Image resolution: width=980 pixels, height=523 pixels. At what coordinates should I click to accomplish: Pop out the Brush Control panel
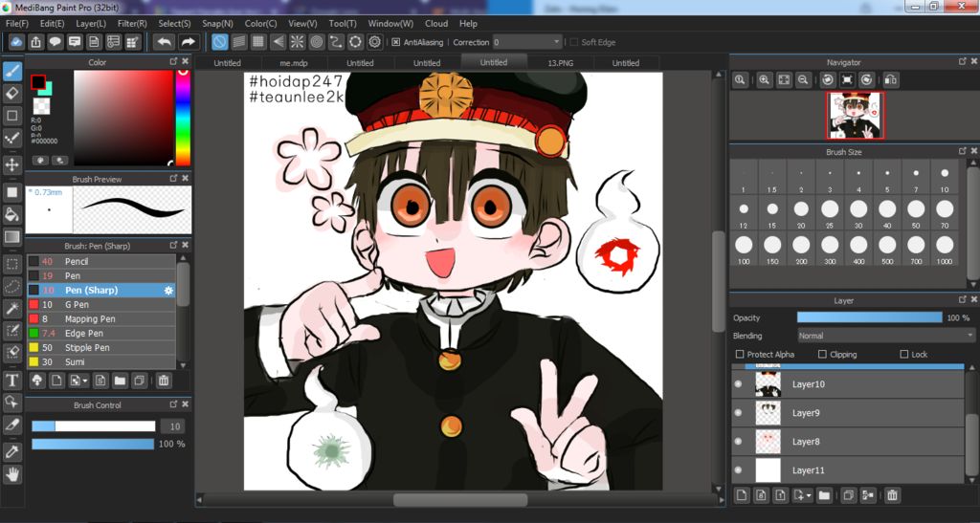click(x=174, y=404)
